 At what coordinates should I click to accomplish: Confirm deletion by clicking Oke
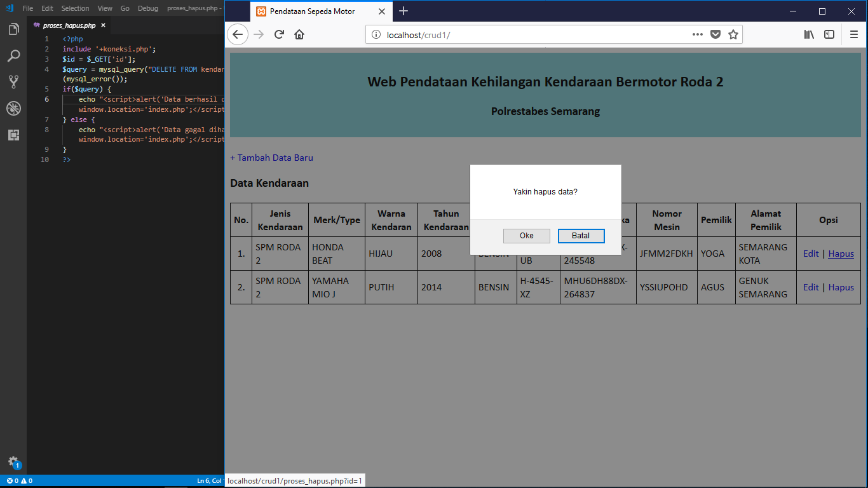pyautogui.click(x=526, y=235)
